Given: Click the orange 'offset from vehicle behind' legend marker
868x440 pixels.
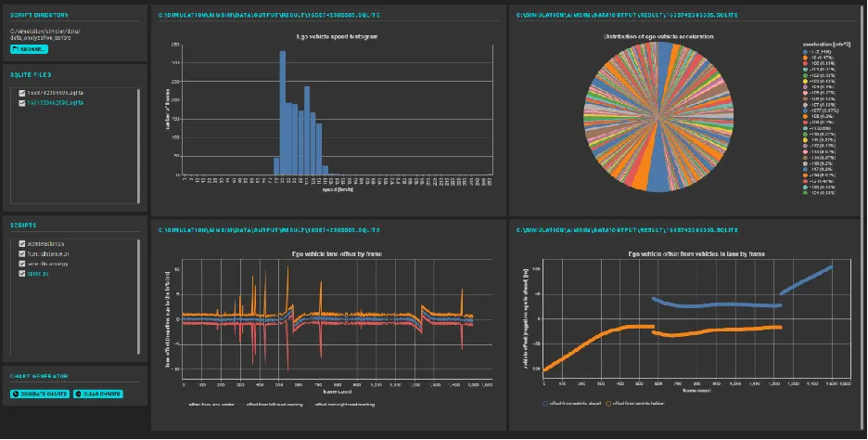Looking at the screenshot, I should click(609, 403).
